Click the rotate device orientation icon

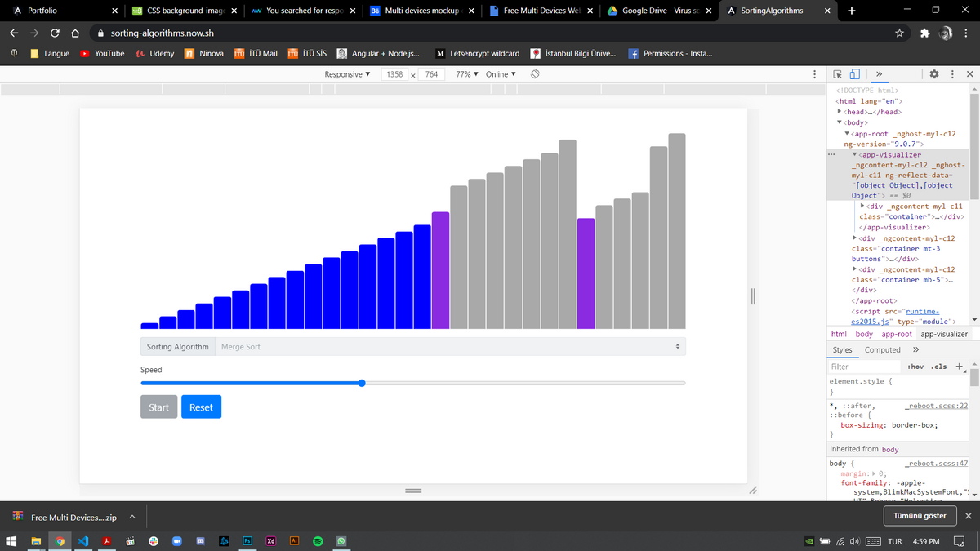click(535, 74)
